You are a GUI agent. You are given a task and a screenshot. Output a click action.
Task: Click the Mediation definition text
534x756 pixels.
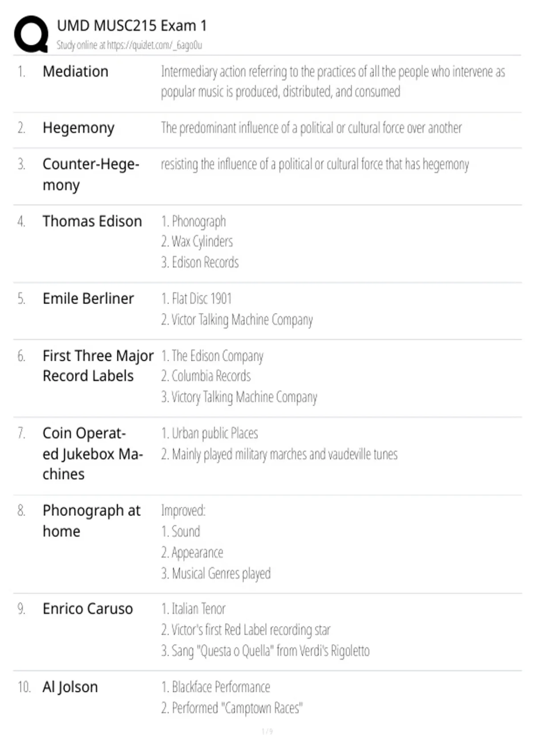coord(333,81)
